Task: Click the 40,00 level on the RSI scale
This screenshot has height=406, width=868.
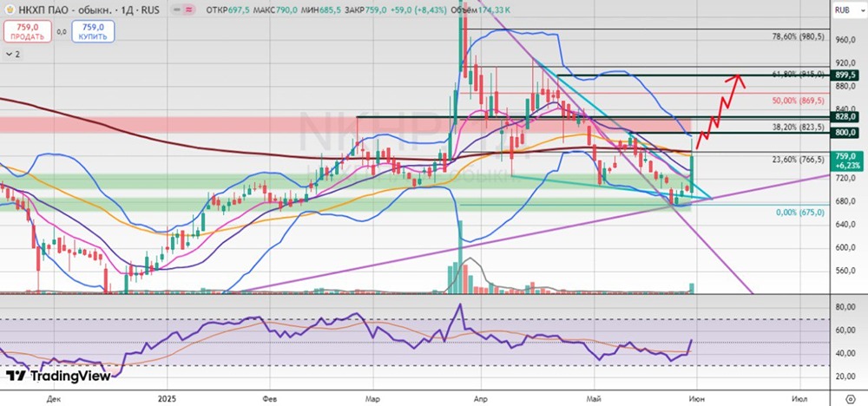Action: [x=847, y=353]
